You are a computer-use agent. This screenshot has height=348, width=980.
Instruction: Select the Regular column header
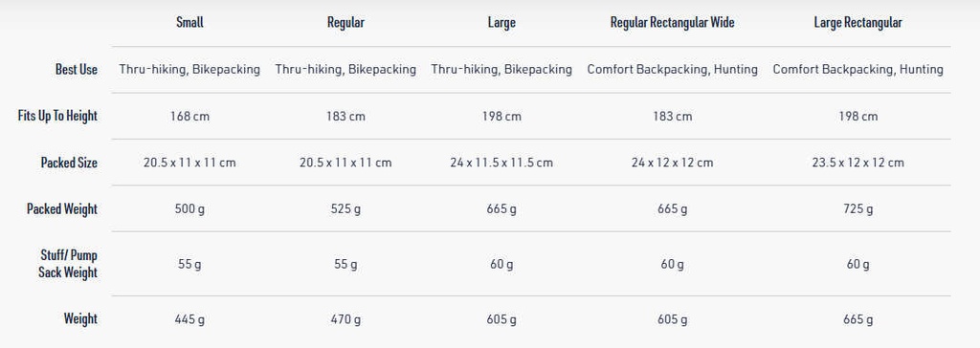[345, 23]
